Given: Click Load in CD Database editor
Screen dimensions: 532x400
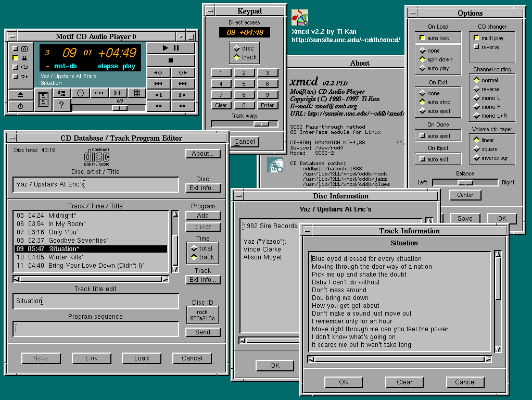Looking at the screenshot, I should (x=142, y=358).
